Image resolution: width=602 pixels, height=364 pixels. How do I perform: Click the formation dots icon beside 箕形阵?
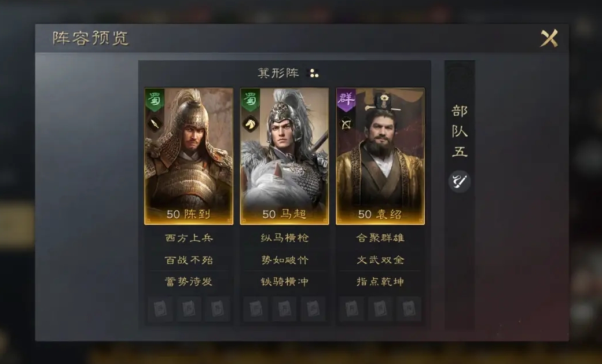tap(314, 73)
